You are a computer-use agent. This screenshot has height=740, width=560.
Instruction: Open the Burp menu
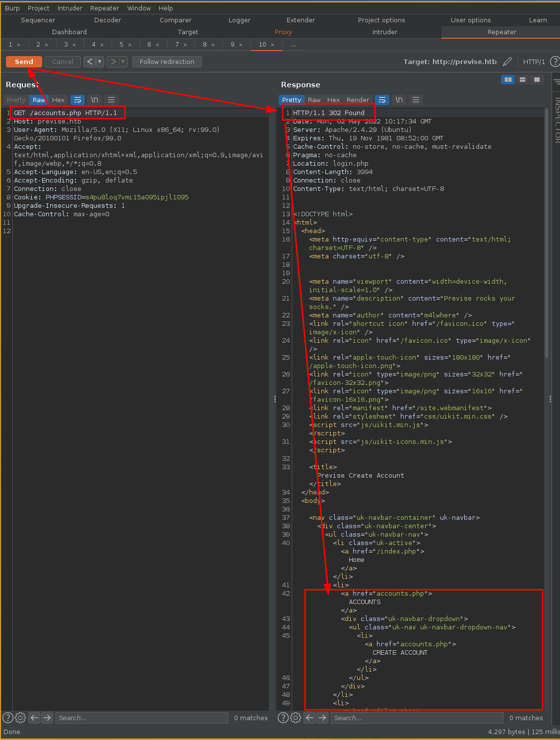pos(12,8)
